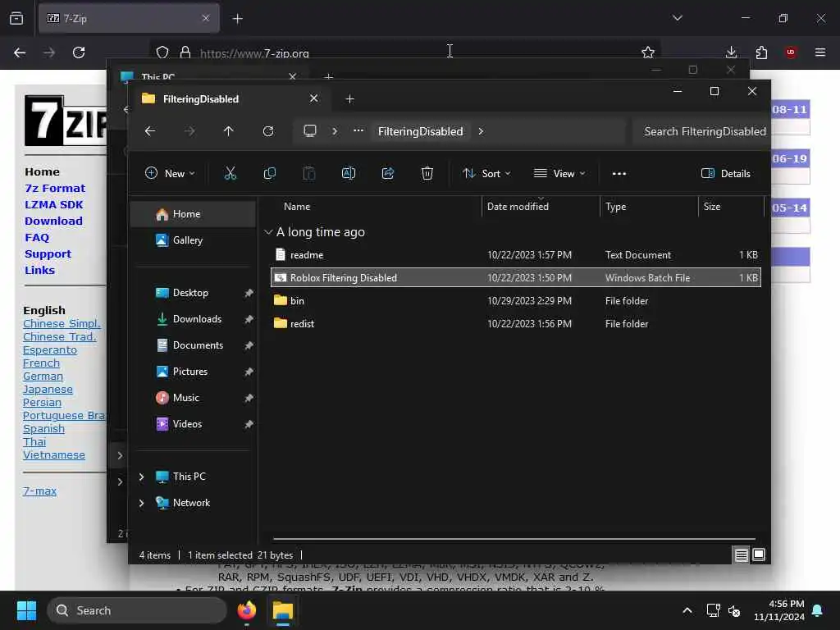Click Firefox back arrow

coord(20,52)
